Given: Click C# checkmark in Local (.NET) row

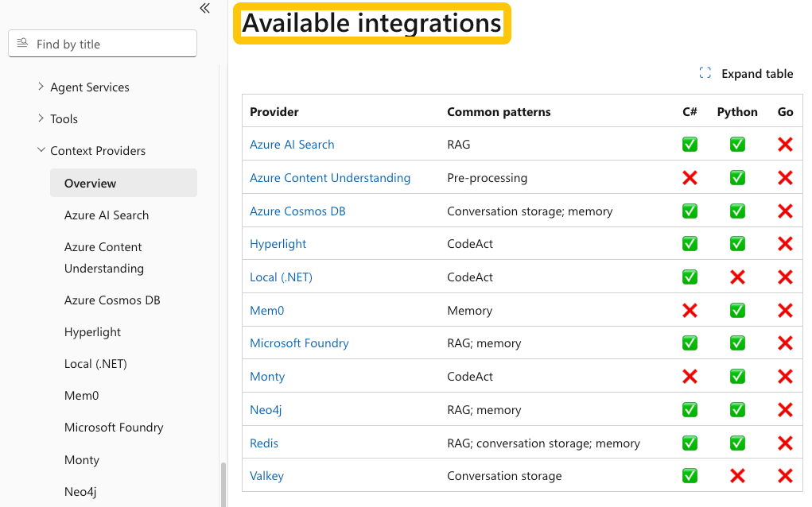Looking at the screenshot, I should pyautogui.click(x=690, y=277).
